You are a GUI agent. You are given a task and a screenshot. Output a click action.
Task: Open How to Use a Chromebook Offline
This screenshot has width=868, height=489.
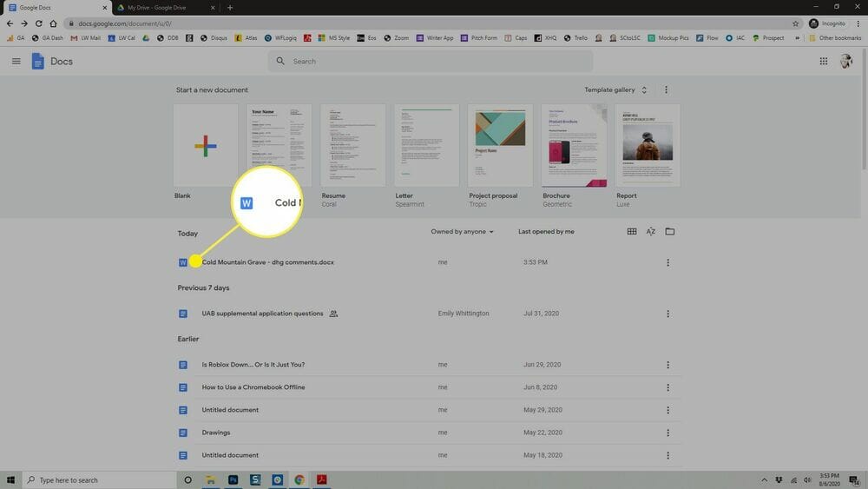tap(253, 387)
